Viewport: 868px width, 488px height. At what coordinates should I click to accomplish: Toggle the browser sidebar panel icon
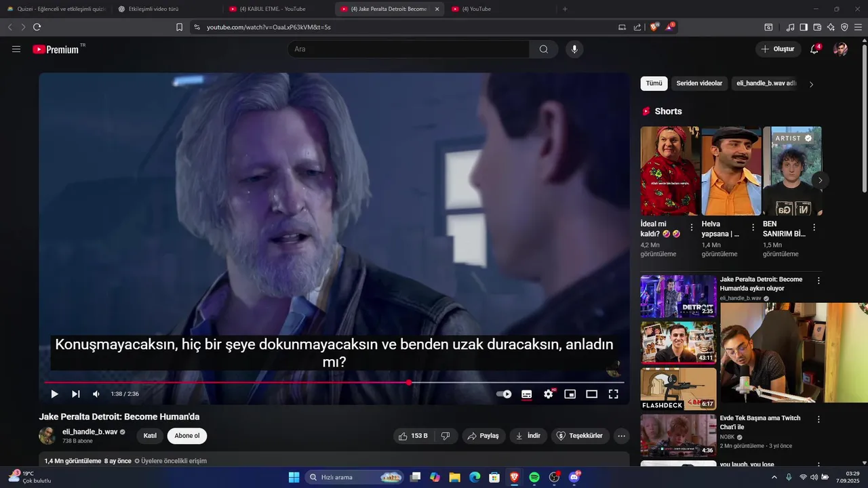pos(804,27)
